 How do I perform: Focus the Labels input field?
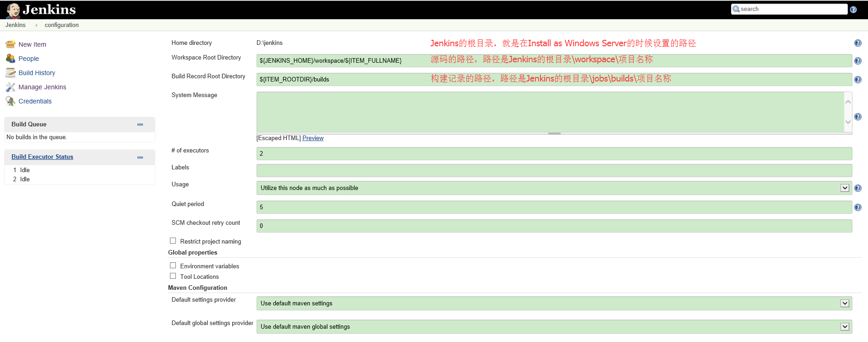point(554,170)
